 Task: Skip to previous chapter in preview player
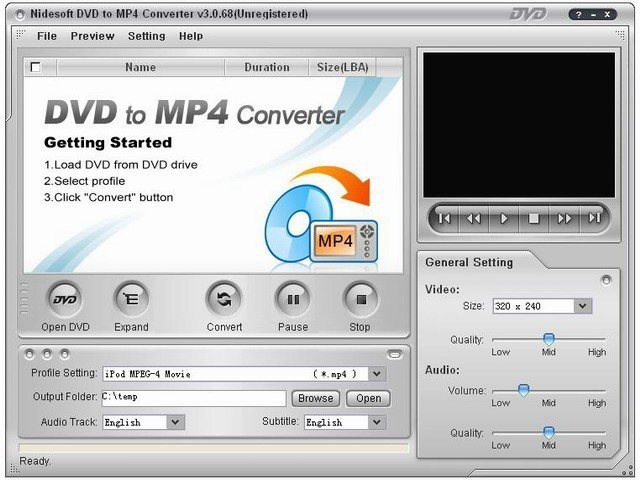coord(444,219)
